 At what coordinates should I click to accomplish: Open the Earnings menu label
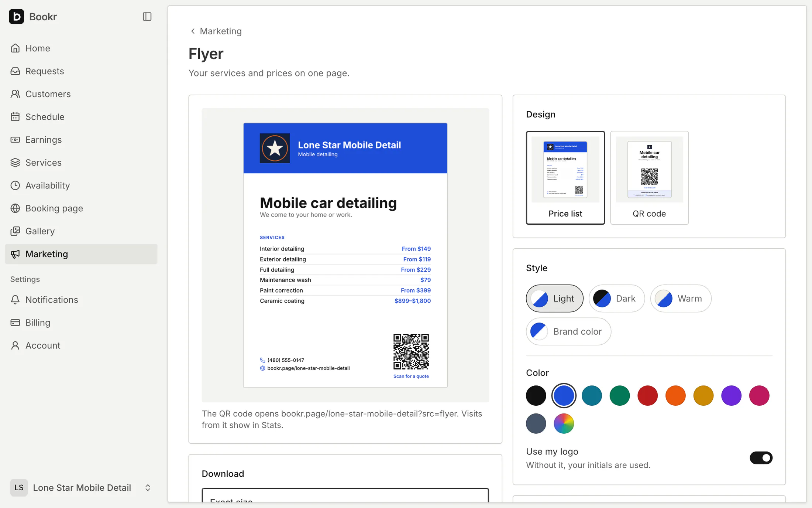coord(44,140)
